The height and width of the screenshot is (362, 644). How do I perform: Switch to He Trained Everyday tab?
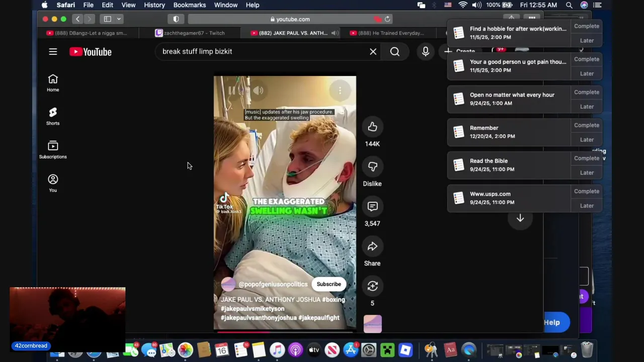[387, 33]
